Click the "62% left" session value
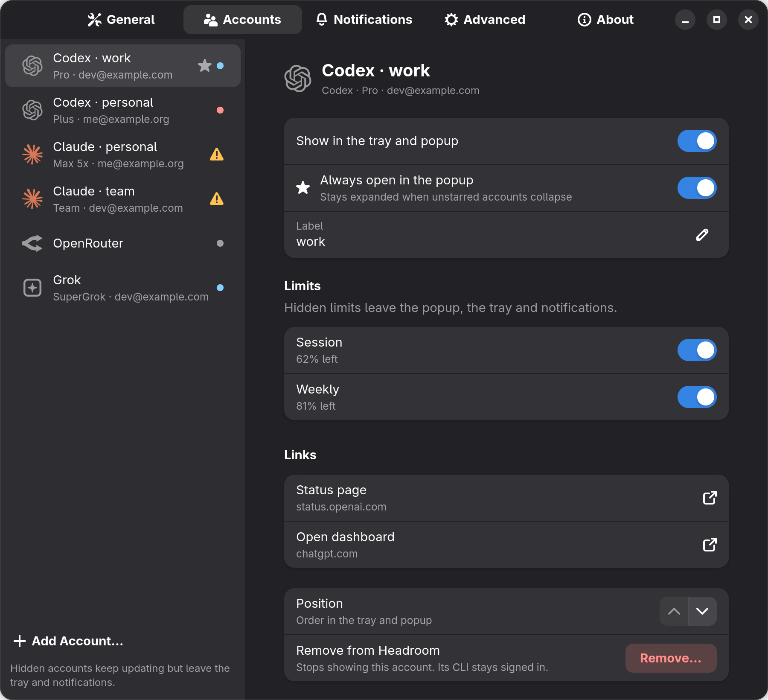This screenshot has width=768, height=700. coord(317,359)
